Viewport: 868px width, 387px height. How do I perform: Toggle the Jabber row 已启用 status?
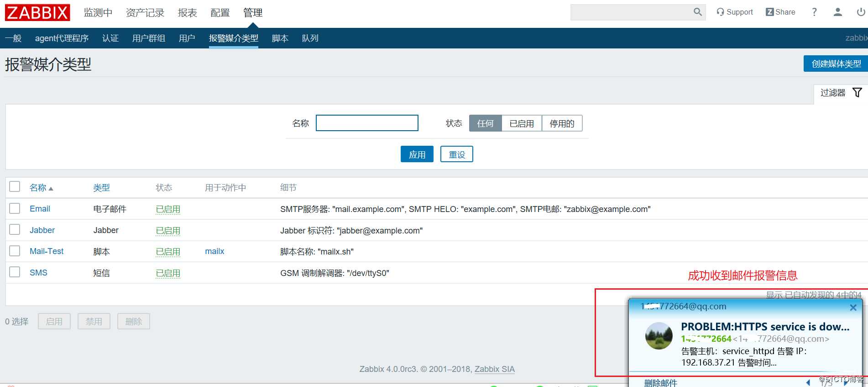coord(168,231)
